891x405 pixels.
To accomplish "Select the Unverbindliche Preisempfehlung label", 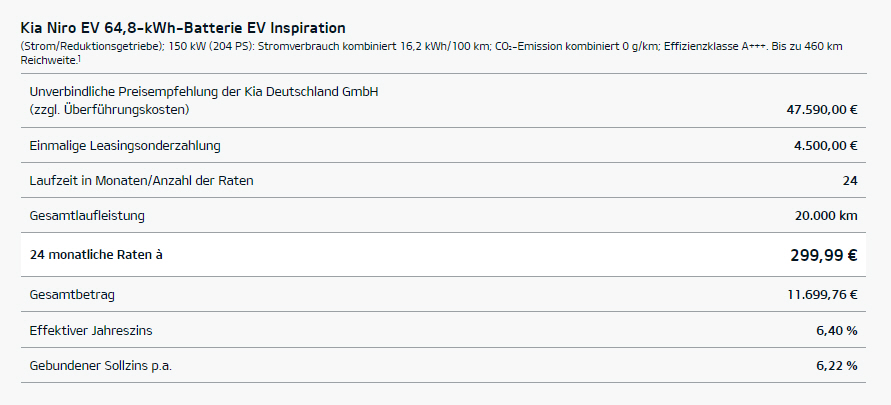I will 203,92.
